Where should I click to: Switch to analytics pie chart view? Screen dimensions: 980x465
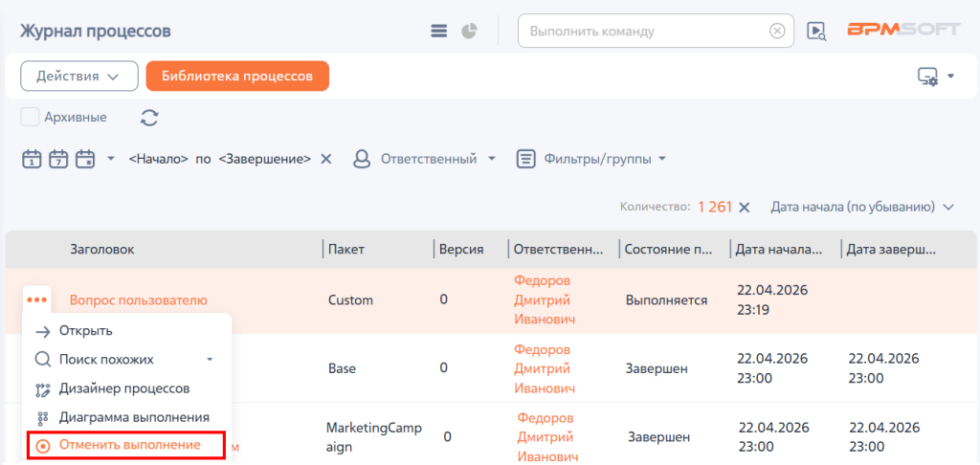[469, 31]
